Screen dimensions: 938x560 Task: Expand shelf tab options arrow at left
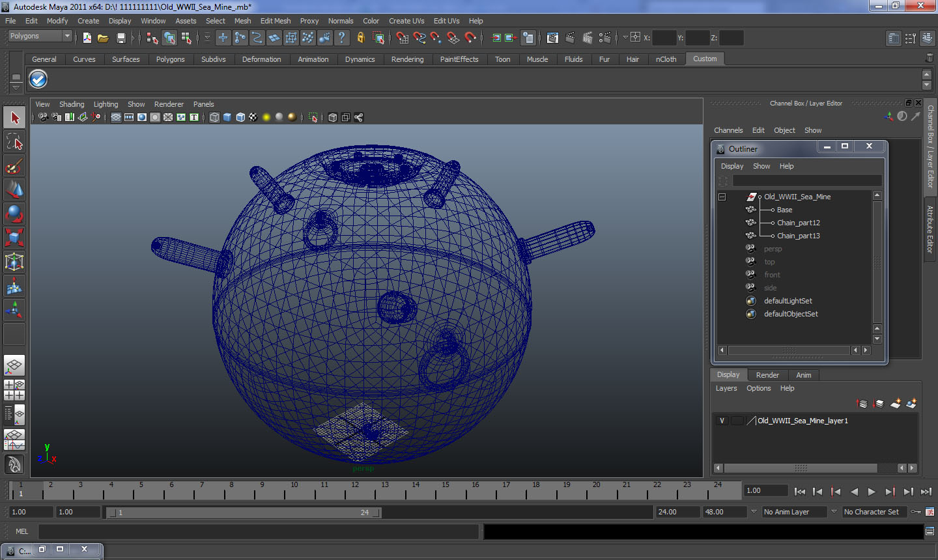tap(16, 87)
